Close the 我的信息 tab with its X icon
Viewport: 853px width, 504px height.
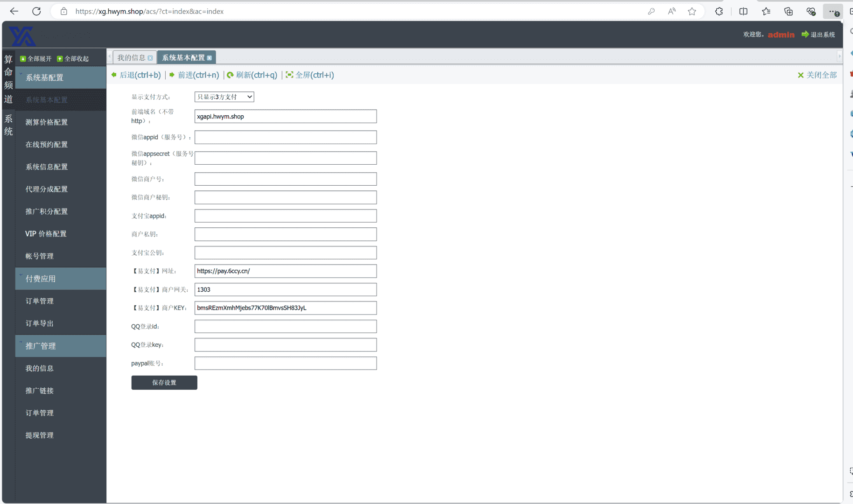[150, 58]
